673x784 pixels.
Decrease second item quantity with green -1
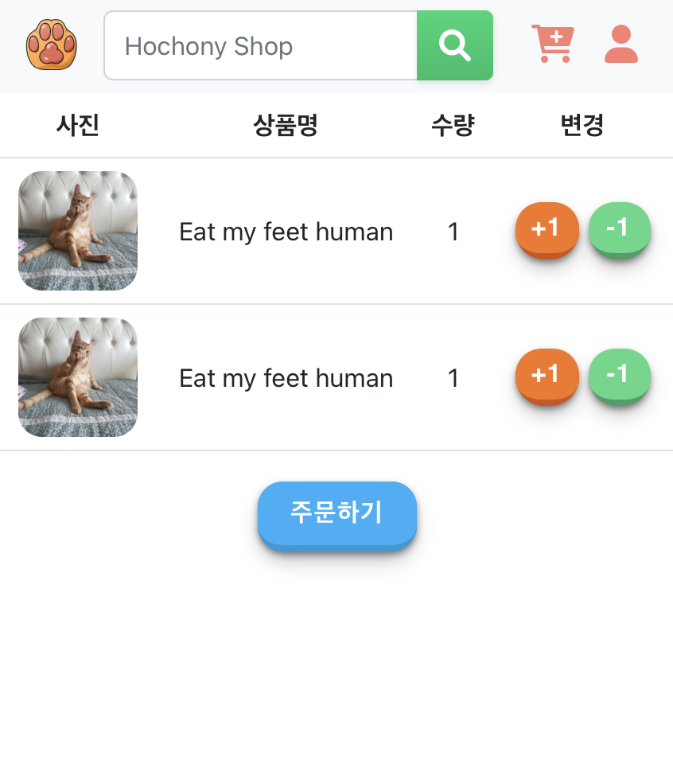point(620,377)
